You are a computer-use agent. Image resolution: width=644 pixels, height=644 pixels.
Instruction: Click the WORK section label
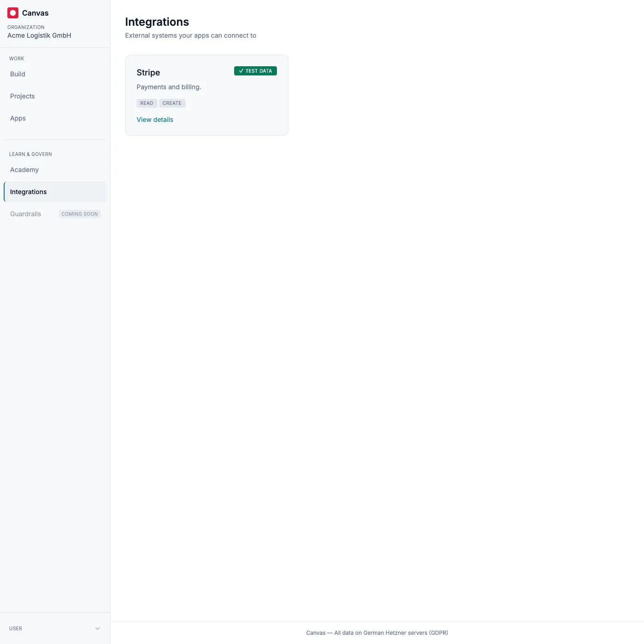[17, 58]
